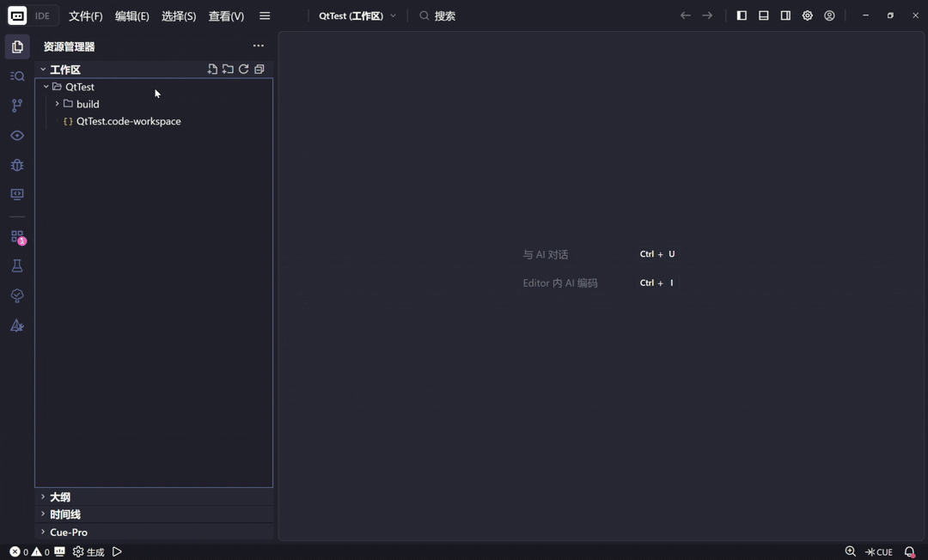Create a new folder in the Explorer
The height and width of the screenshot is (560, 928).
tap(228, 69)
